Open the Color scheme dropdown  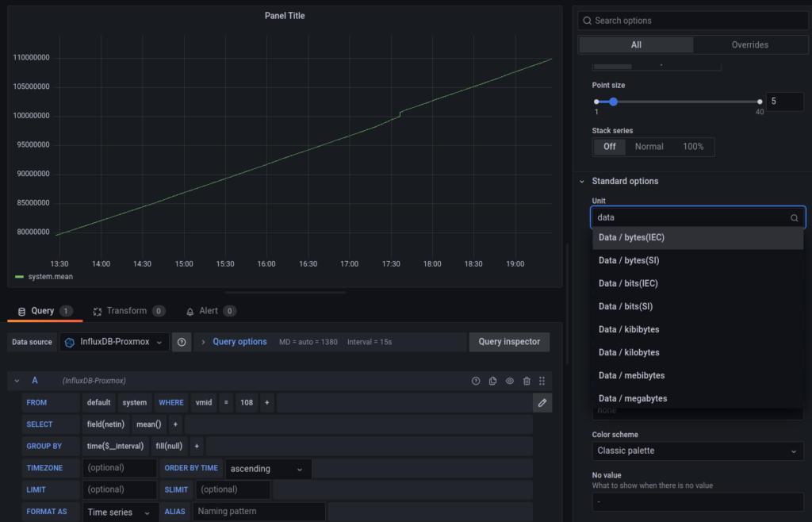click(x=697, y=451)
